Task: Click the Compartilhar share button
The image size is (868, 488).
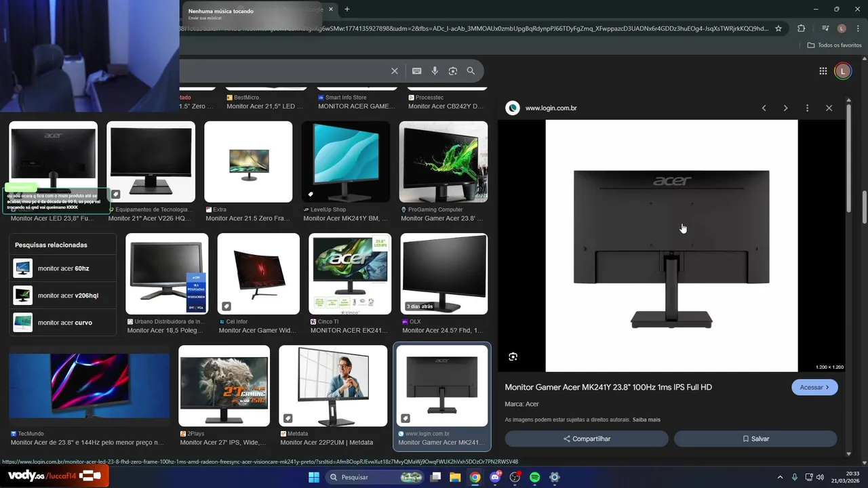Action: coord(587,439)
